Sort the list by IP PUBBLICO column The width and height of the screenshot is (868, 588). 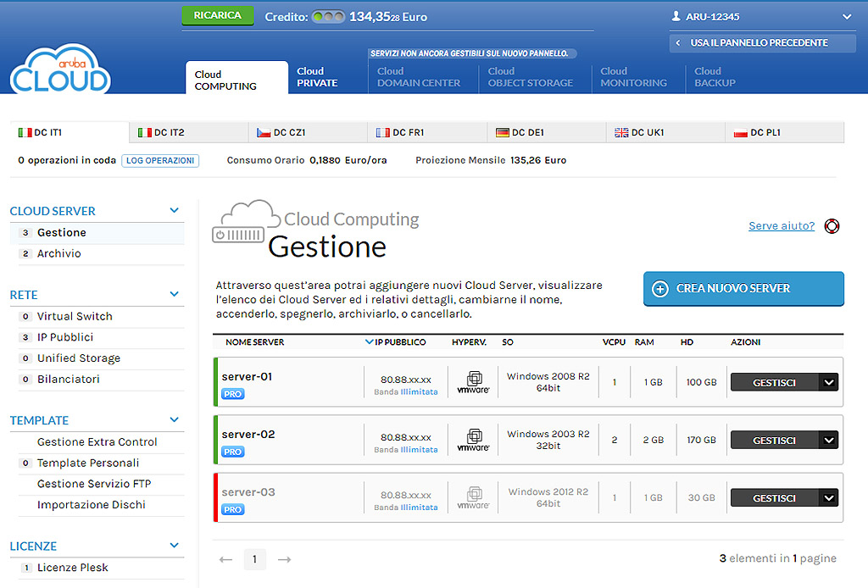point(400,342)
